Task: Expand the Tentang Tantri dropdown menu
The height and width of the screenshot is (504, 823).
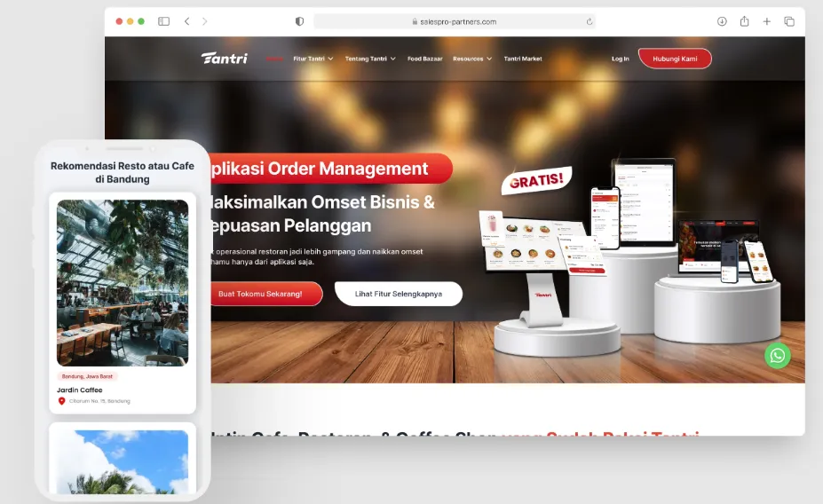Action: [x=370, y=59]
